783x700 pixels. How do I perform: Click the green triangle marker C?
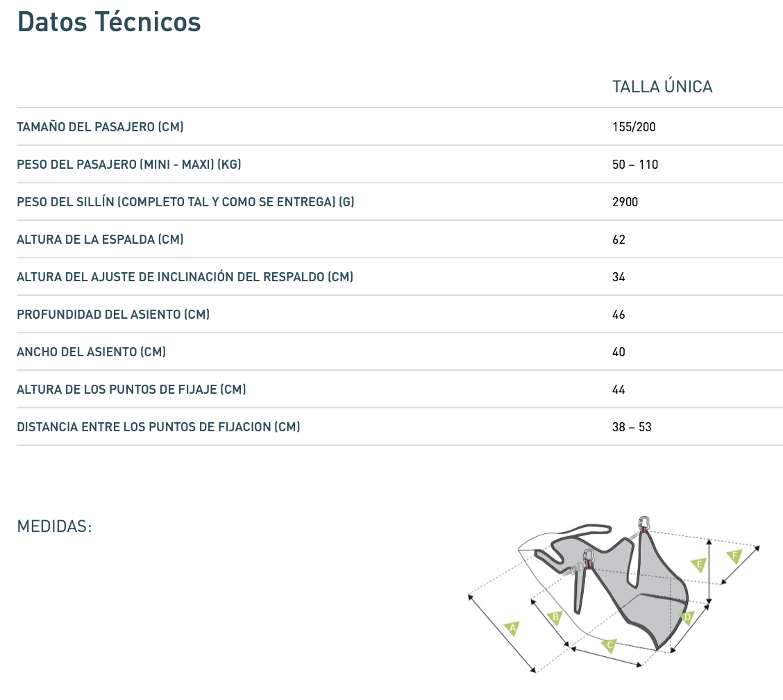(609, 645)
